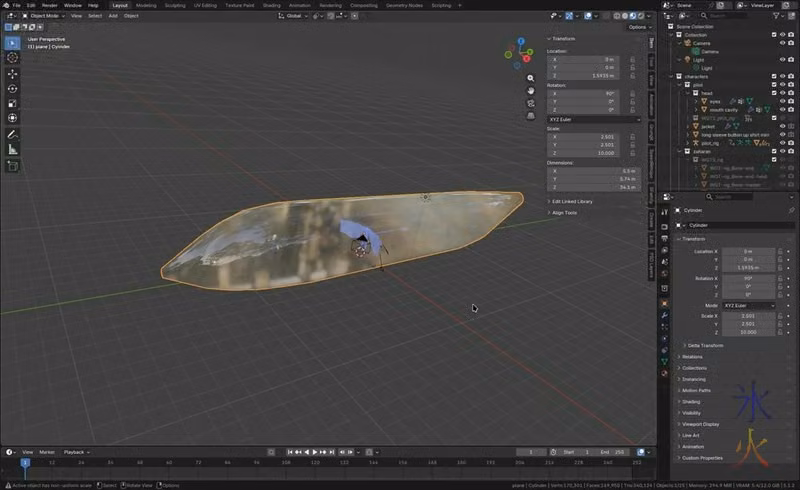Disable render camera for Collection
This screenshot has height=490, width=800.
(x=791, y=35)
